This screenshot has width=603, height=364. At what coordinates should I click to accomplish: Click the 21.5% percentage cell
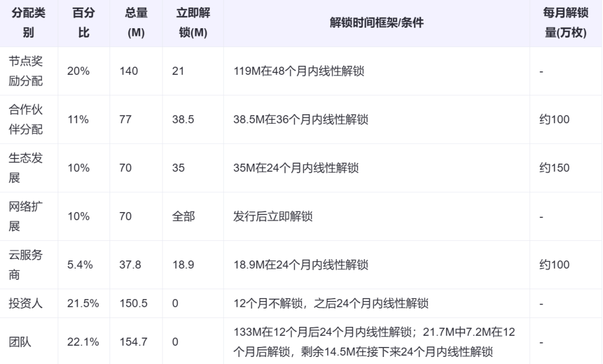[x=82, y=304]
